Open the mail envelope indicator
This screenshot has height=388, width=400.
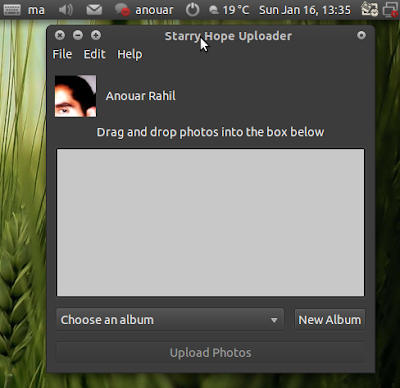pyautogui.click(x=94, y=10)
